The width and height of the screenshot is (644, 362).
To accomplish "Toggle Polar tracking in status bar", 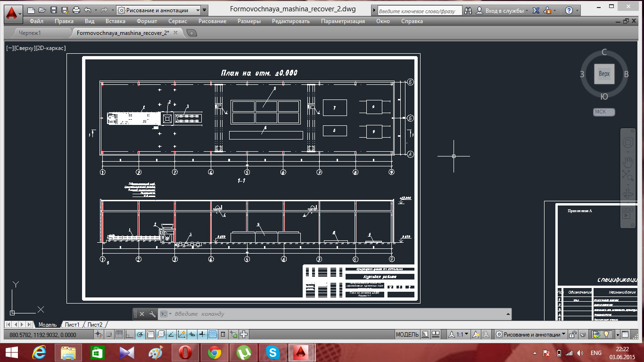I will click(140, 334).
